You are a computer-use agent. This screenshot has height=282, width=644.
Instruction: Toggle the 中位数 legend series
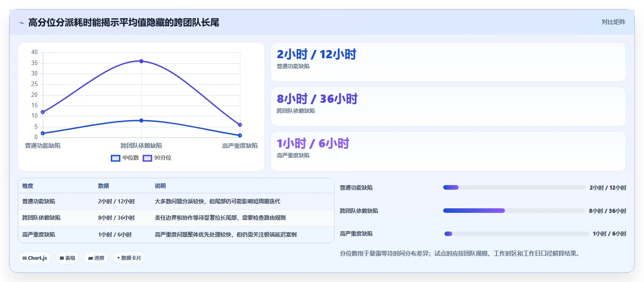tap(125, 158)
